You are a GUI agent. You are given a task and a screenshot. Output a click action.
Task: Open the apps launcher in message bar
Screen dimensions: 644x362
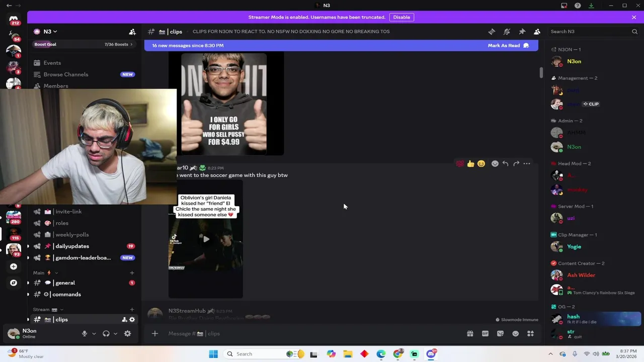pos(530,333)
